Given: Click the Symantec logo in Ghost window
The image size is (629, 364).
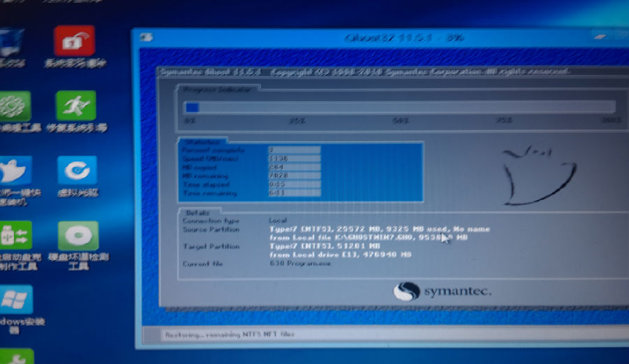Looking at the screenshot, I should (x=442, y=291).
